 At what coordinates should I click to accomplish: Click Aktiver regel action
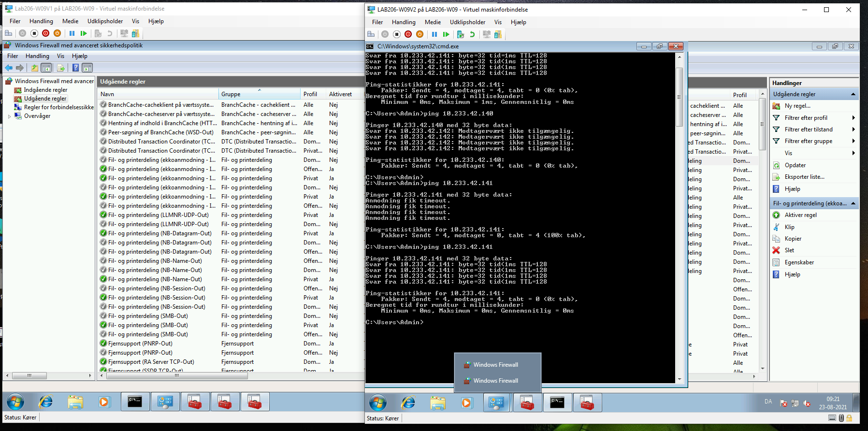(x=800, y=215)
